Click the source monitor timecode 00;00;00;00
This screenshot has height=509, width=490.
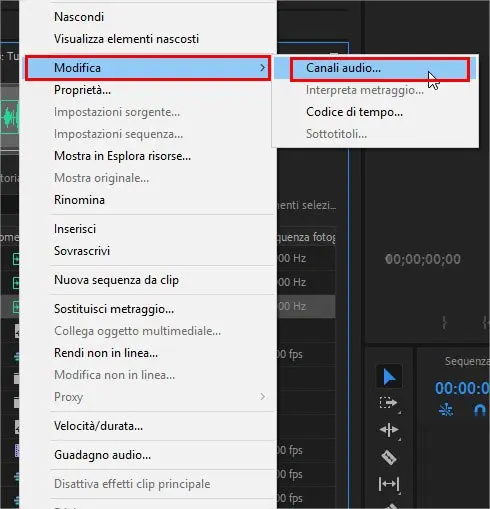pos(423,259)
